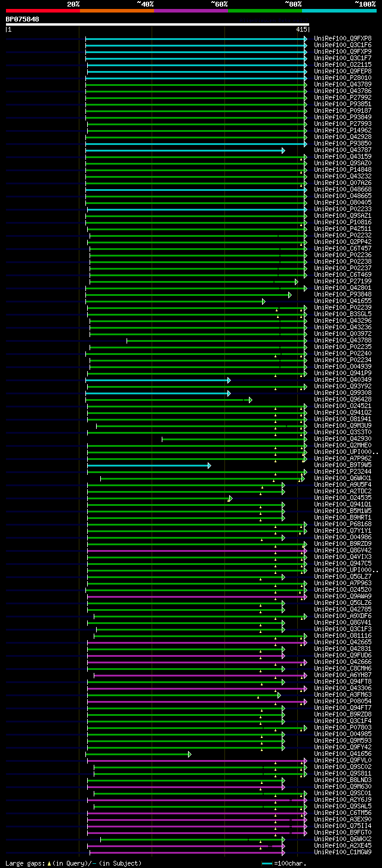The height and width of the screenshot is (868, 382).
Task: Select label UniRef100_A9XDF6
Action: click(x=343, y=616)
